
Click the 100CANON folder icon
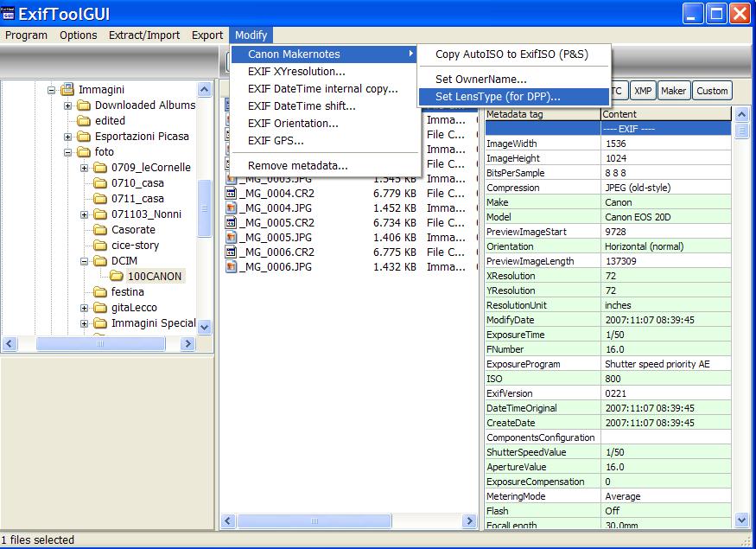click(116, 275)
